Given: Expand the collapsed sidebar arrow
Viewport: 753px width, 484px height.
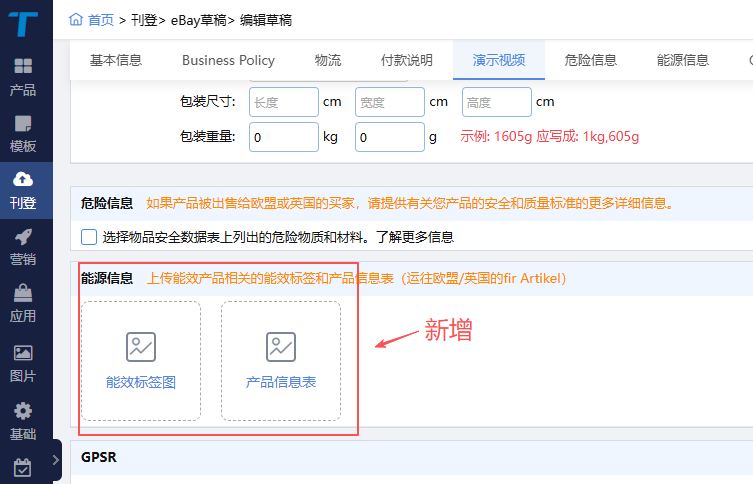Looking at the screenshot, I should [55, 461].
